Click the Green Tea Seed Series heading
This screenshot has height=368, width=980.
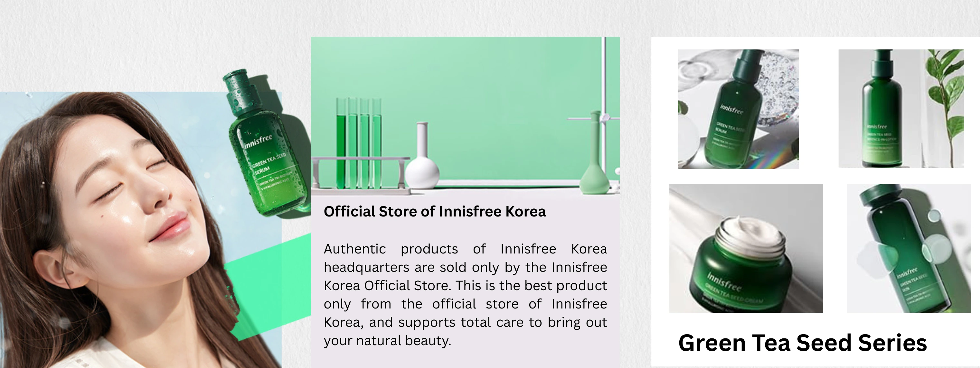click(802, 343)
